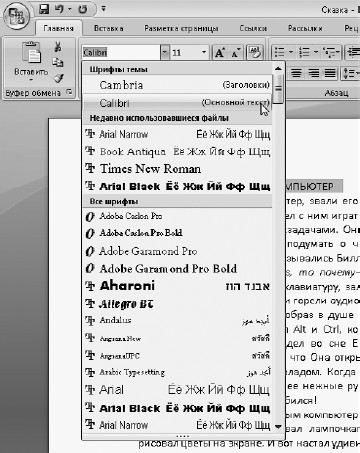The width and height of the screenshot is (360, 453).
Task: Save the document via the floppy disk icon
Action: tap(44, 9)
